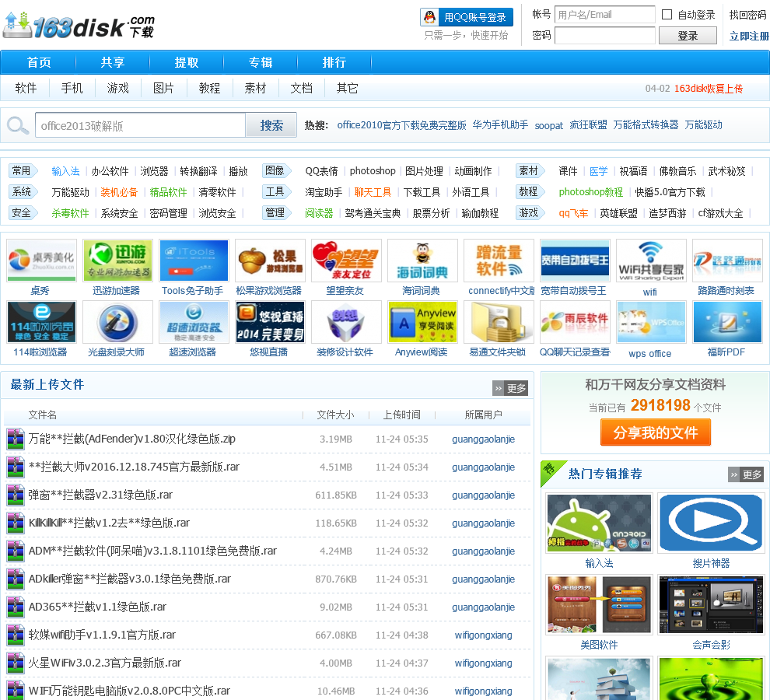Image resolution: width=770 pixels, height=700 pixels.
Task: Open the 迅游加速器 app icon
Action: (x=118, y=261)
